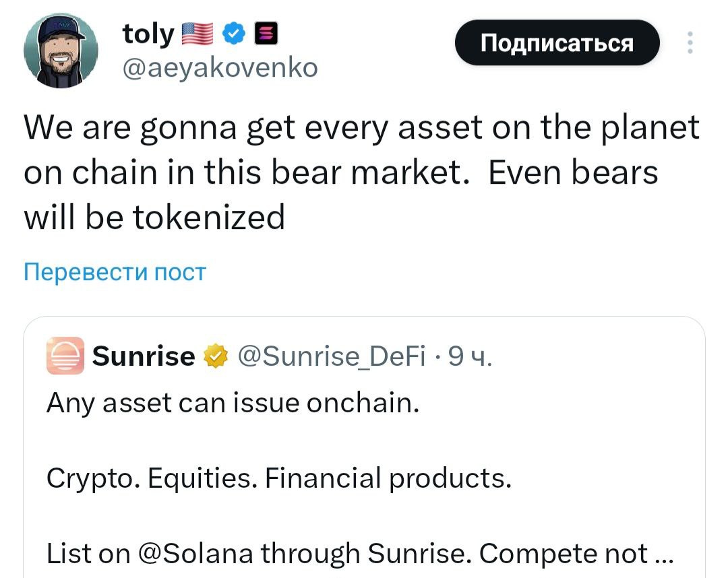
Task: Click the blue verified checkmark badge
Action: (x=234, y=33)
